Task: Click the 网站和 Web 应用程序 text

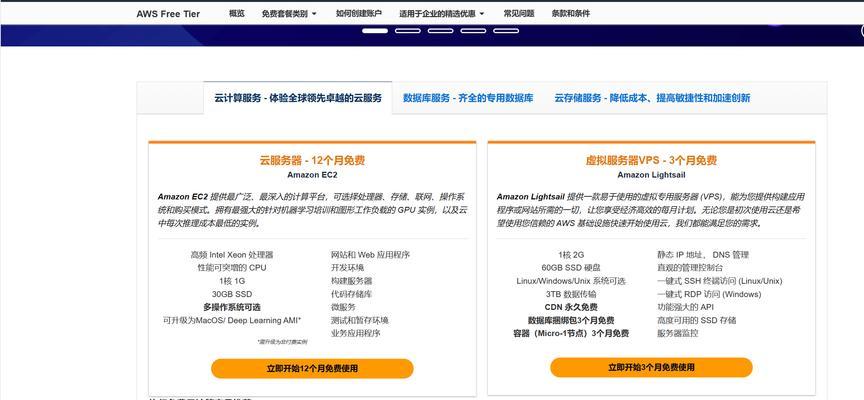Action: point(370,255)
